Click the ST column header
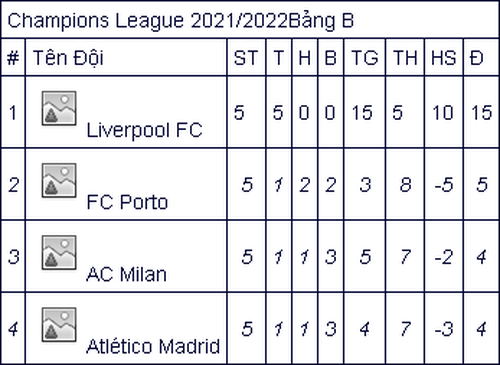 246,58
